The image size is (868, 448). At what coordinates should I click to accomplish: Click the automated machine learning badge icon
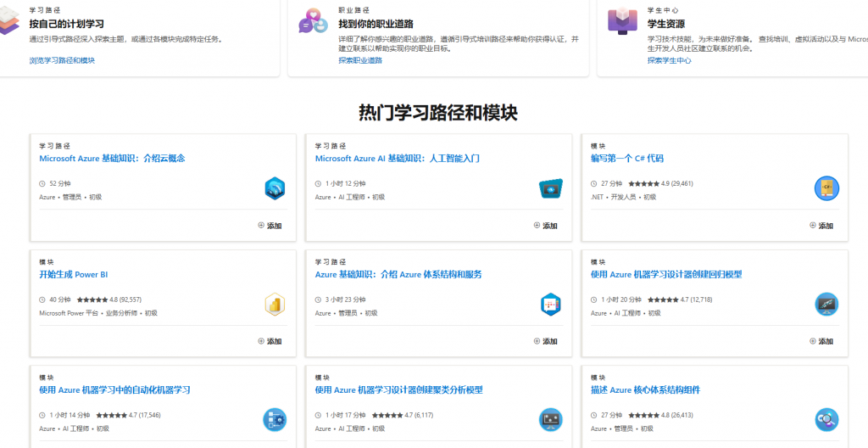point(275,420)
